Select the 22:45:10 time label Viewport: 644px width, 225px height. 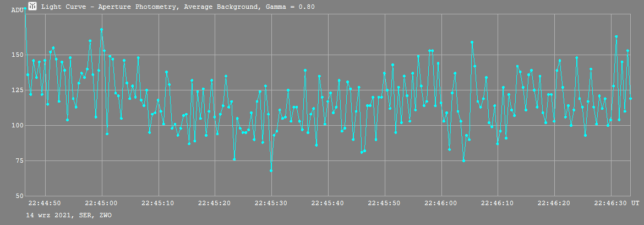click(x=159, y=203)
